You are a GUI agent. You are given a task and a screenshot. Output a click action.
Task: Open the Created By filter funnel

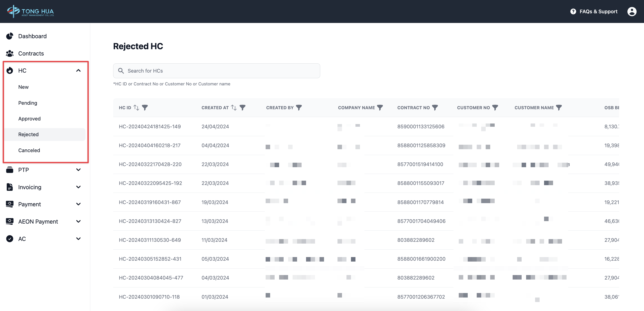click(299, 108)
